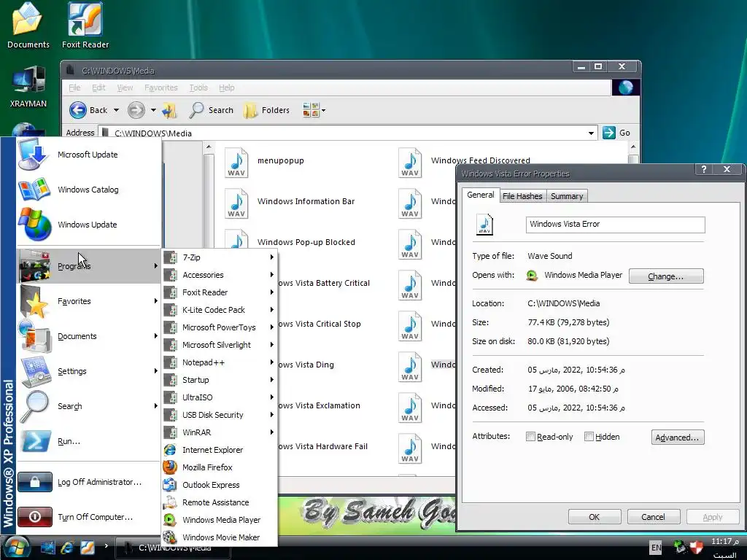Viewport: 747px width, 560px height.
Task: Select the Windows Feed Discovered WAV icon
Action: tap(410, 163)
